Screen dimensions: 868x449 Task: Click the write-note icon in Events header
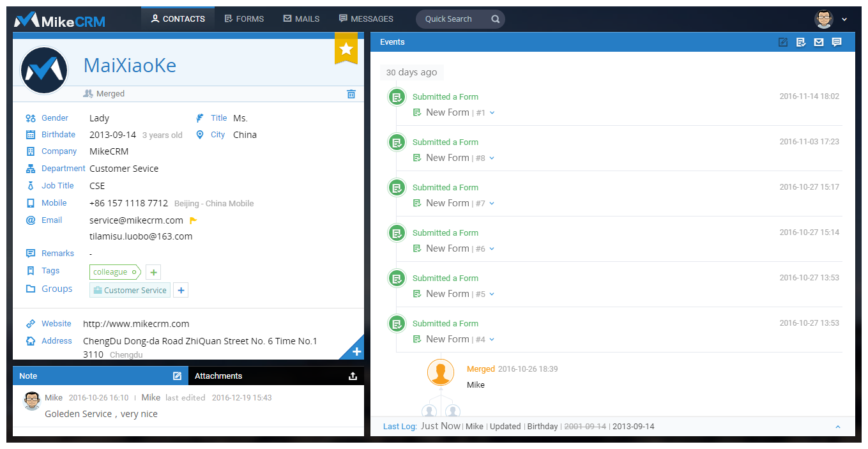783,42
